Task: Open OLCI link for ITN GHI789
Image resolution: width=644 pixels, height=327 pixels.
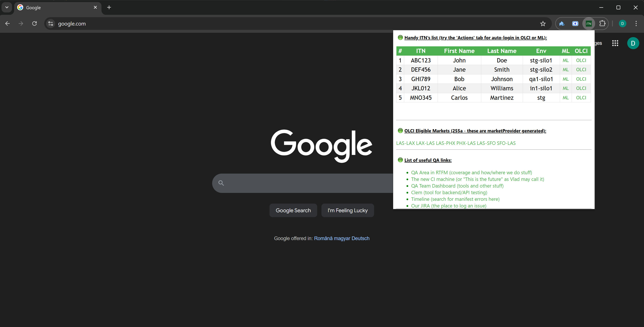Action: tap(581, 79)
